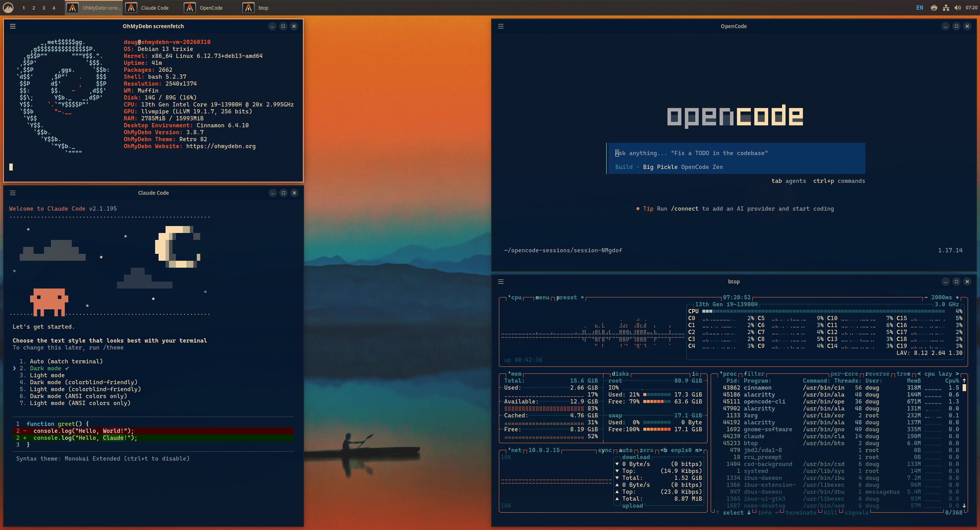Increase btop update interval with plus
Viewport: 980px width, 530px height.
pyautogui.click(x=957, y=297)
